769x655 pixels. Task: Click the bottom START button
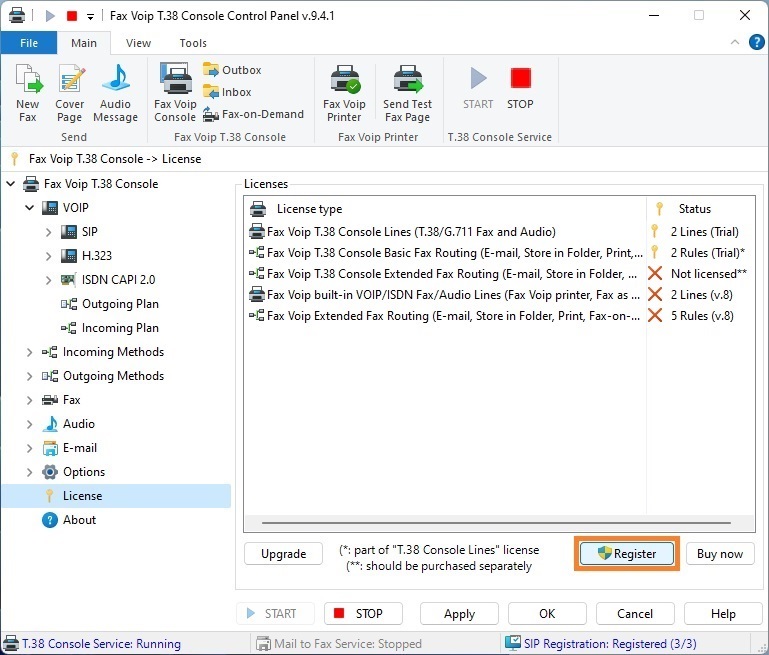(275, 613)
